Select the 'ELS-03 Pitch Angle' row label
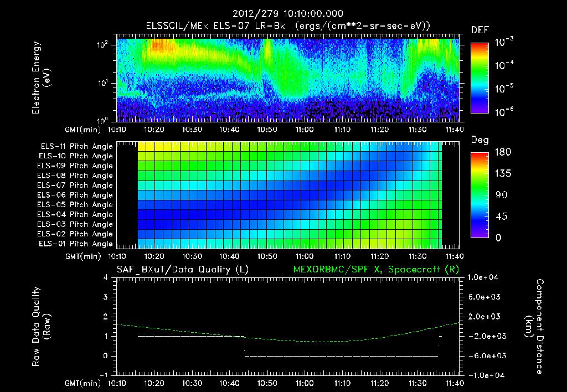Viewport: 567px width, 392px height. (75, 224)
